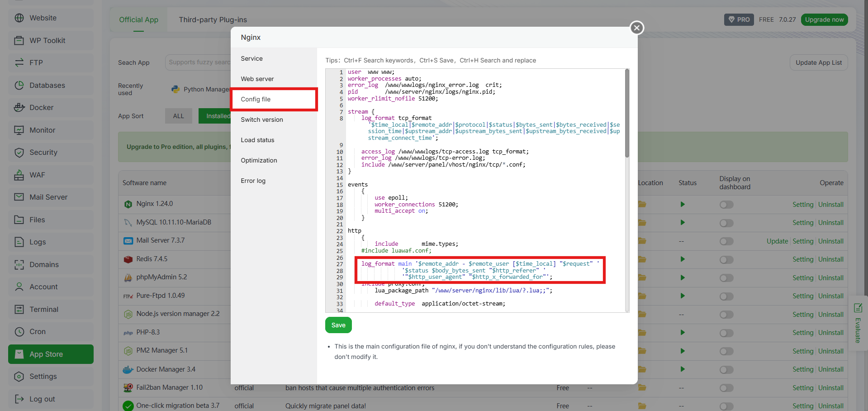Open the Account person icon

(19, 287)
